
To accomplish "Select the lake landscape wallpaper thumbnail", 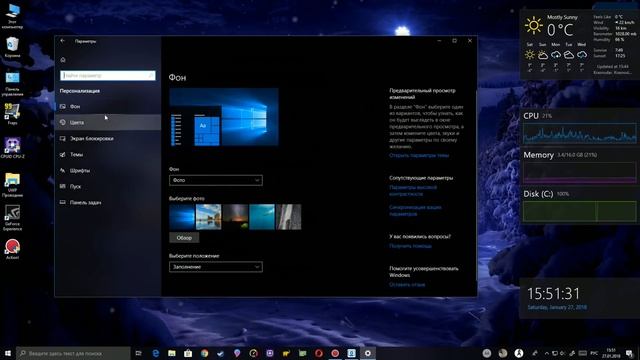I will [x=209, y=217].
